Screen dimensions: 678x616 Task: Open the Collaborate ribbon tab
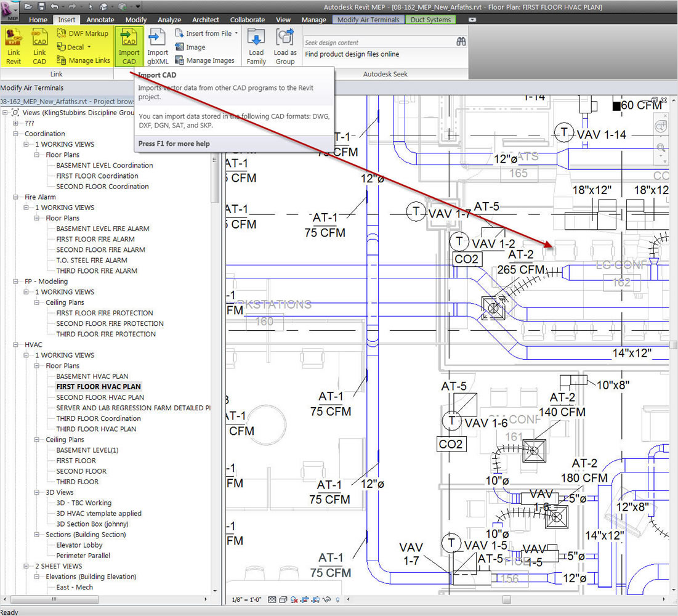click(x=247, y=20)
